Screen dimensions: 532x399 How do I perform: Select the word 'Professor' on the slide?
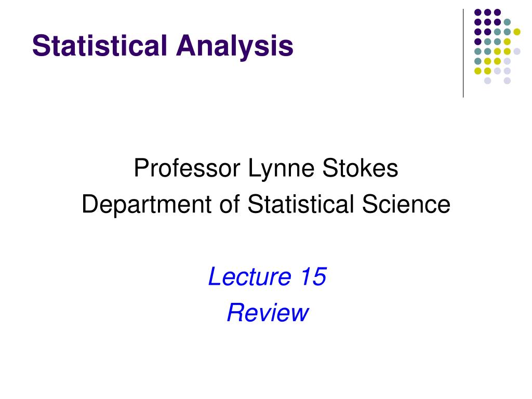[x=187, y=168]
